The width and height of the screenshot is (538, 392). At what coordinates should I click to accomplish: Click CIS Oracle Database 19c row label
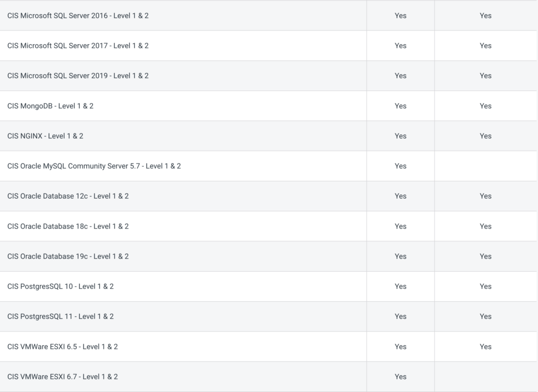(x=68, y=256)
